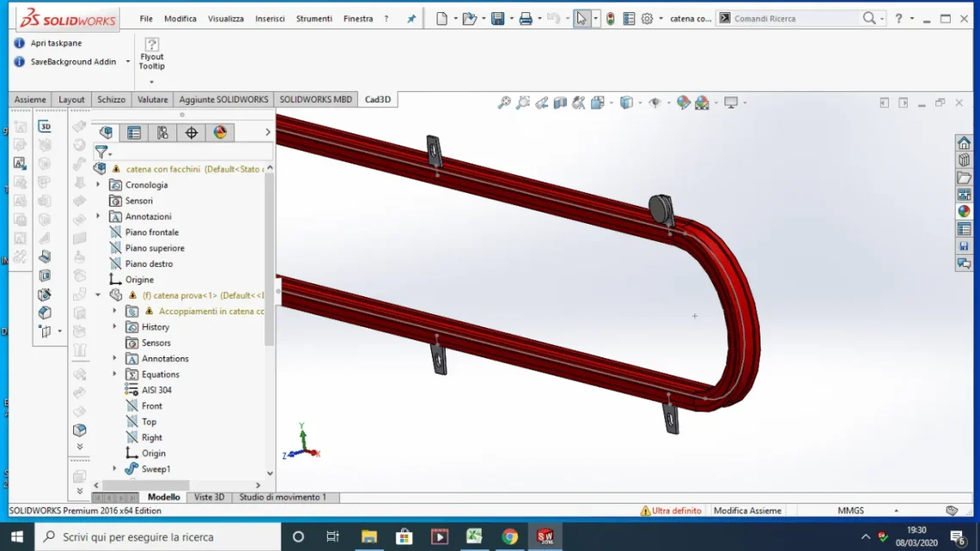Open the Appearances color wheel panel

[x=964, y=212]
